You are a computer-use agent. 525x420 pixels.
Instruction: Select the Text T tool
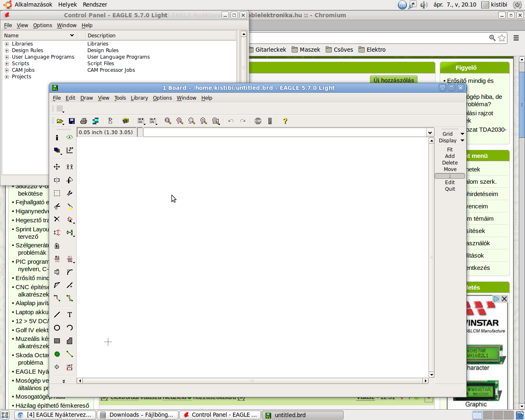click(70, 315)
